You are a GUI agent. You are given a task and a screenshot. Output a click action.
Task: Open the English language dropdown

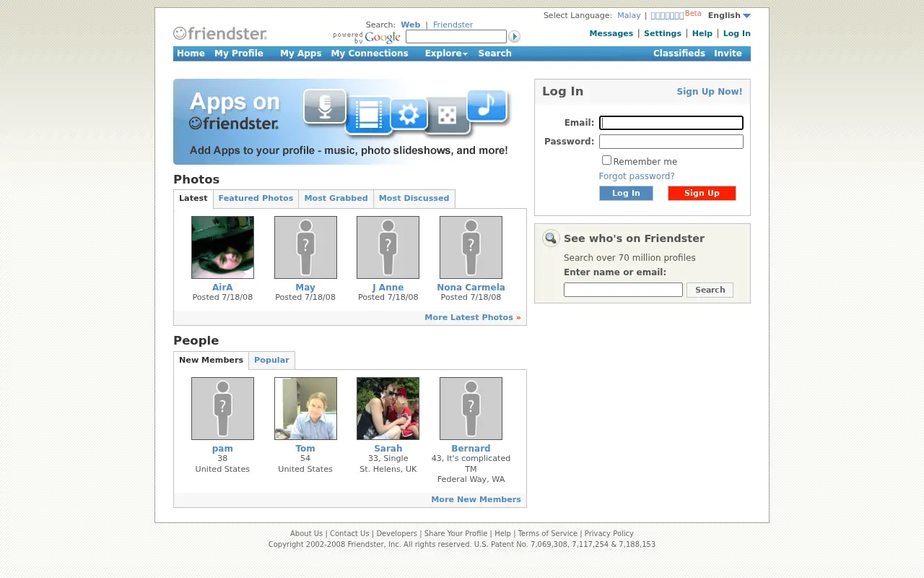pyautogui.click(x=729, y=15)
